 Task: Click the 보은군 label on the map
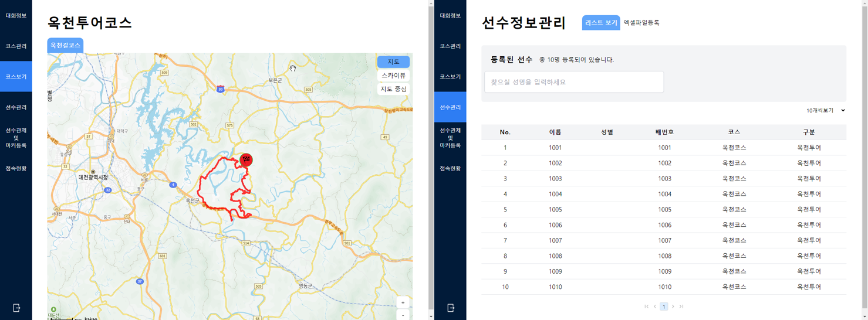pyautogui.click(x=275, y=80)
